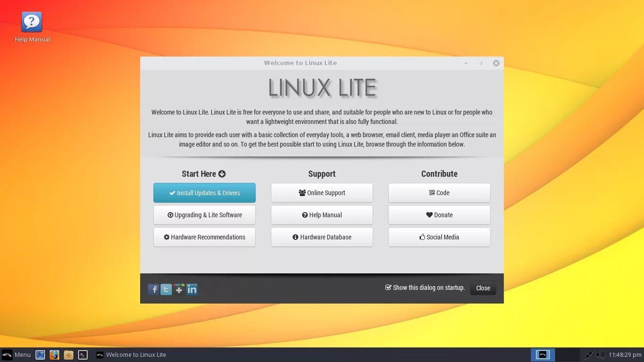
Task: Click the Donate button
Action: 439,215
